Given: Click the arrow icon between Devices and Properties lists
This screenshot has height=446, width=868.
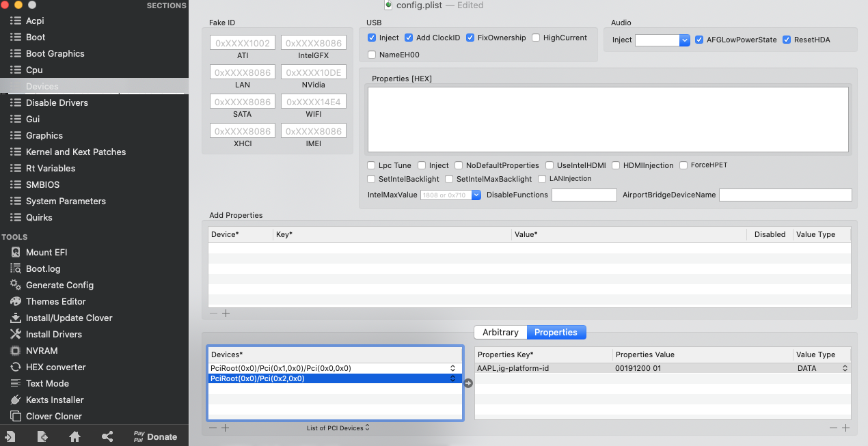Looking at the screenshot, I should pyautogui.click(x=468, y=383).
